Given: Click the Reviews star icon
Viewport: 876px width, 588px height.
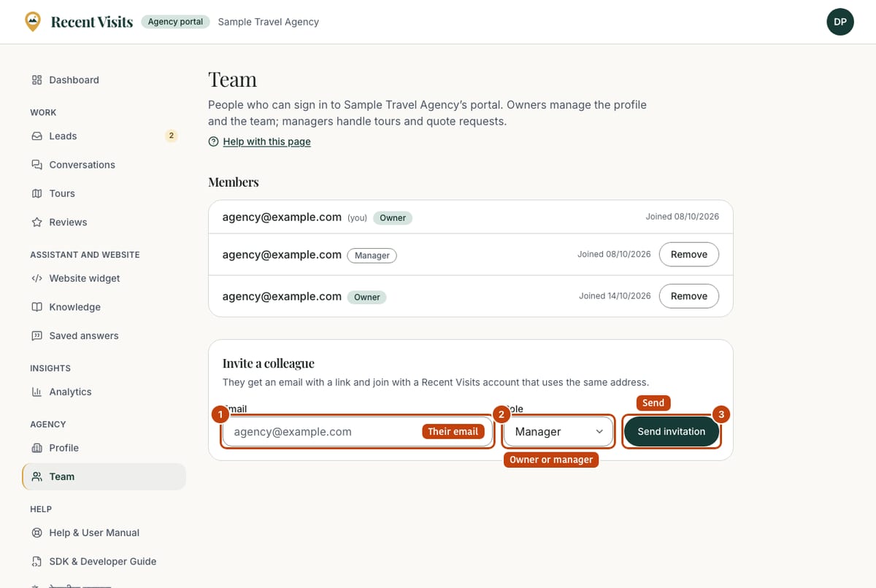Looking at the screenshot, I should coord(36,223).
